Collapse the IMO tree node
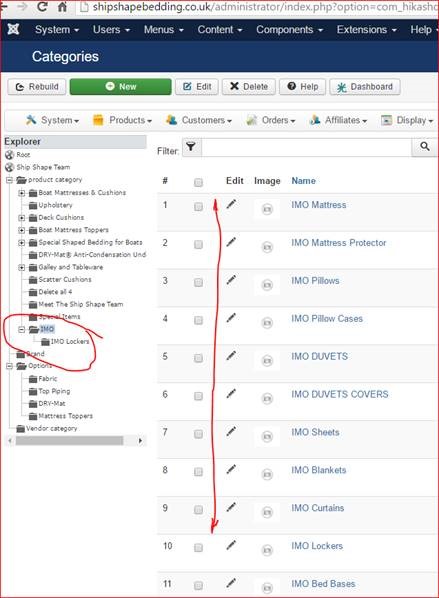 [x=22, y=329]
